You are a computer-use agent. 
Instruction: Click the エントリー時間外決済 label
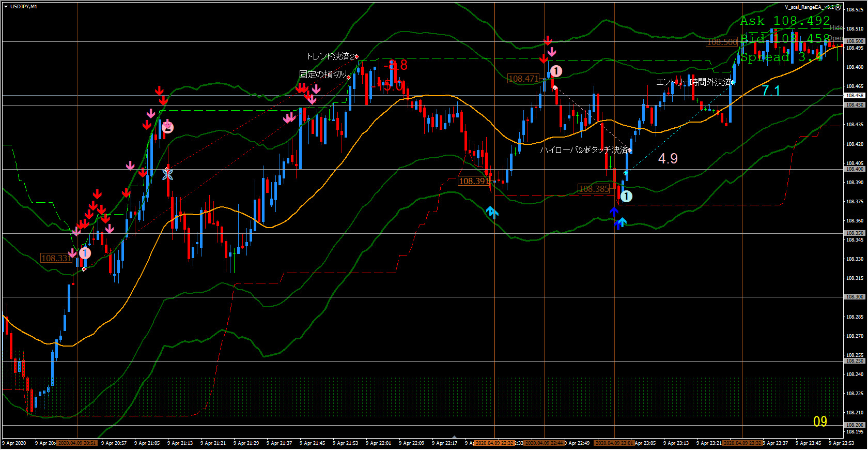[x=694, y=82]
